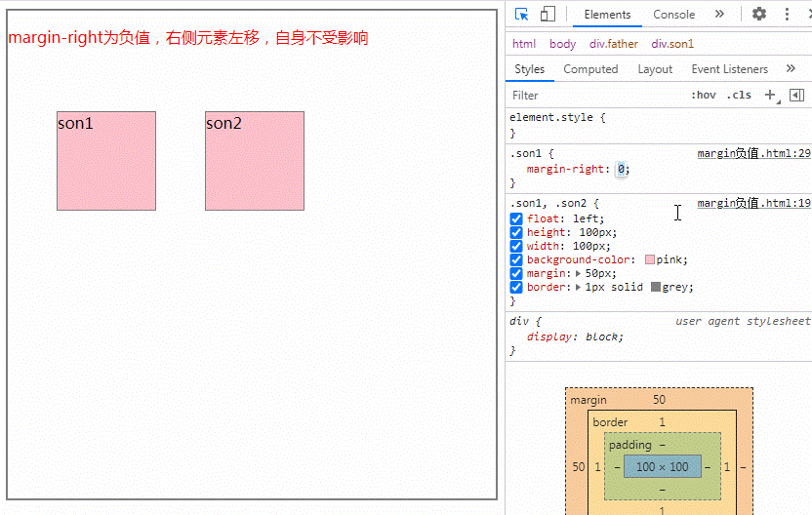The height and width of the screenshot is (515, 812).
Task: Uncheck the border property checkbox
Action: 516,288
